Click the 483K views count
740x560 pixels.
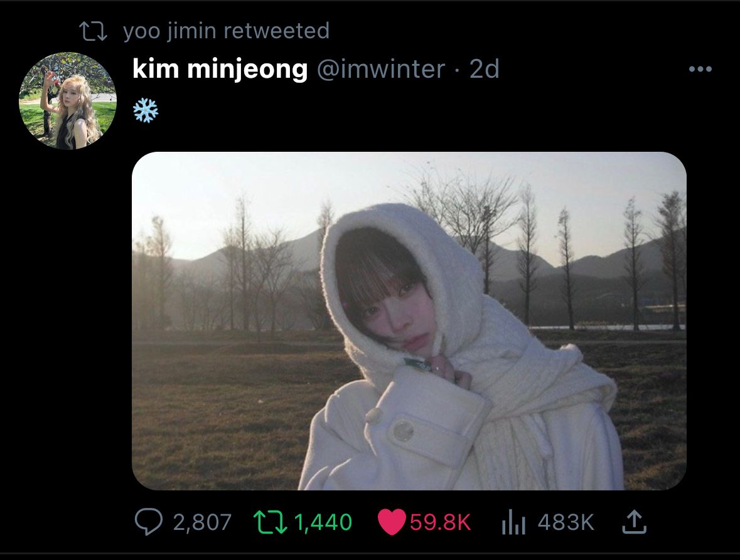pyautogui.click(x=566, y=522)
